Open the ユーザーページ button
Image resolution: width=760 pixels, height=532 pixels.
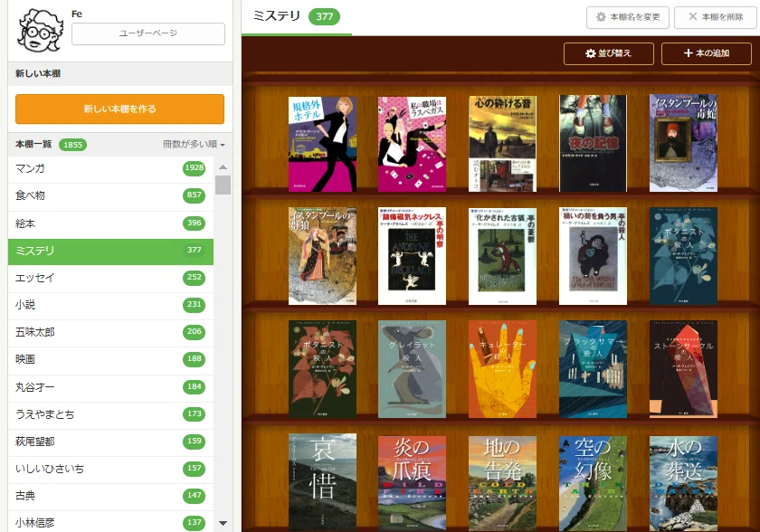pos(148,33)
